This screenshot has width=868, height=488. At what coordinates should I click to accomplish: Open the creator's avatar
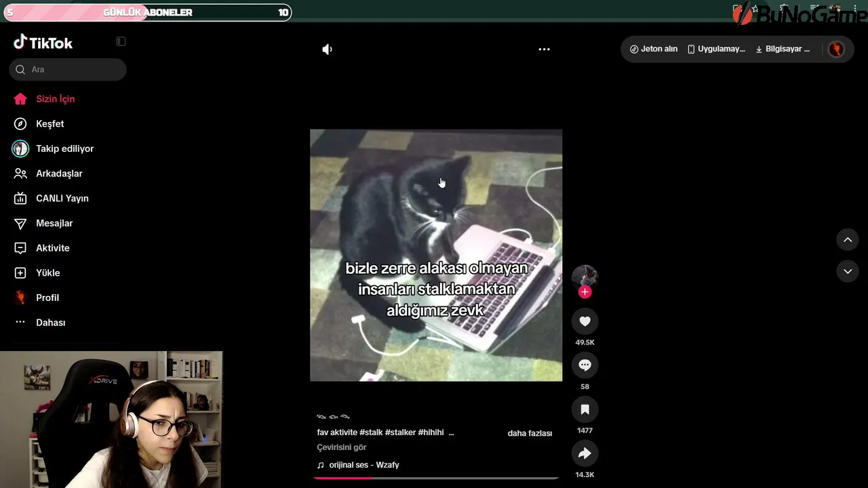point(585,277)
